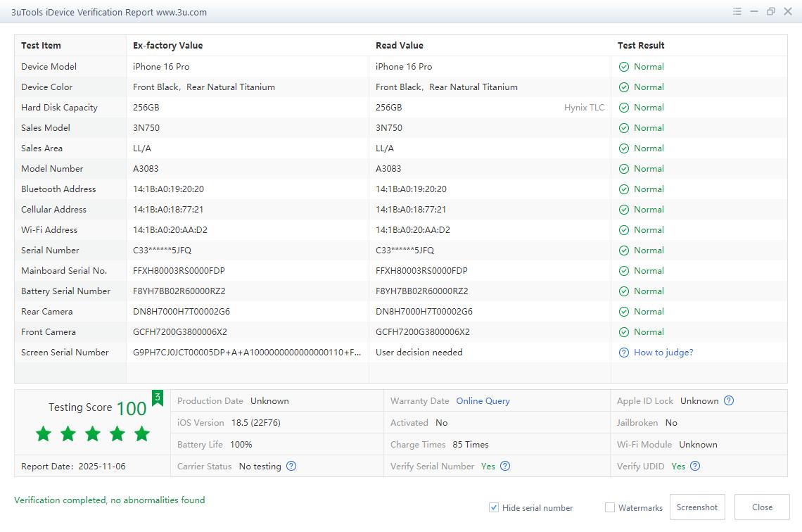Click the Ex-factory Value column header
The image size is (802, 532).
[x=167, y=46]
